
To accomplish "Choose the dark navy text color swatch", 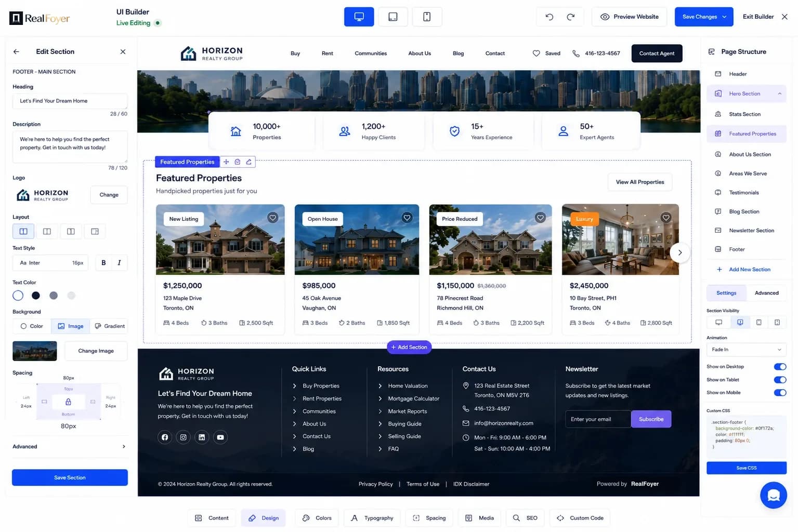I will pos(36,296).
